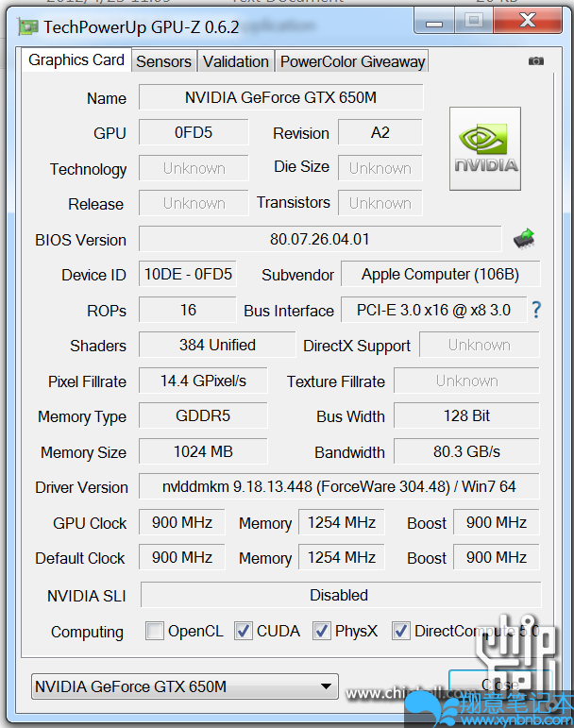574x728 pixels.
Task: Click the Release Unknown field
Action: [194, 203]
